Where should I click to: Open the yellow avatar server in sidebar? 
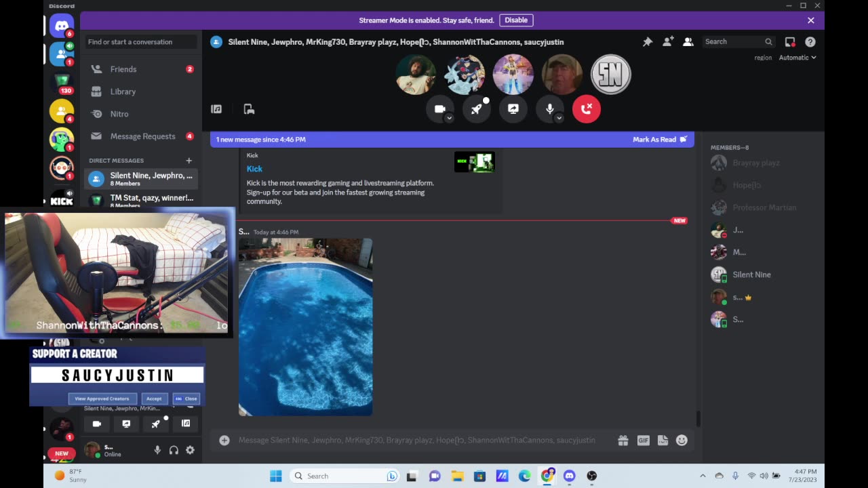pyautogui.click(x=62, y=111)
